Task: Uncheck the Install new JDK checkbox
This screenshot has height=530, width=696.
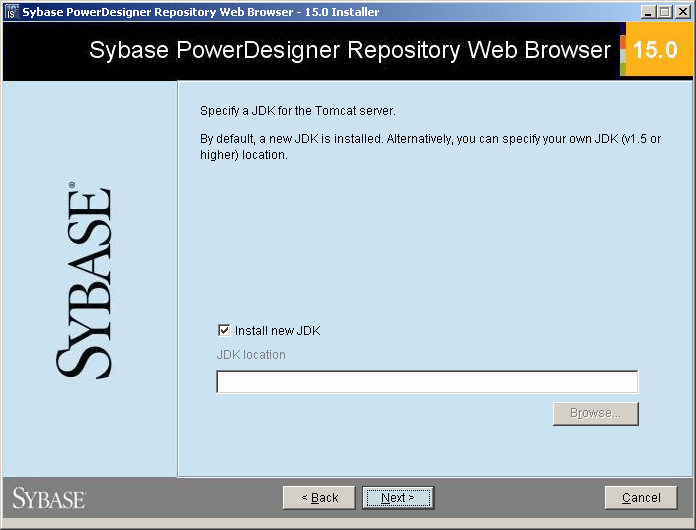Action: [224, 330]
